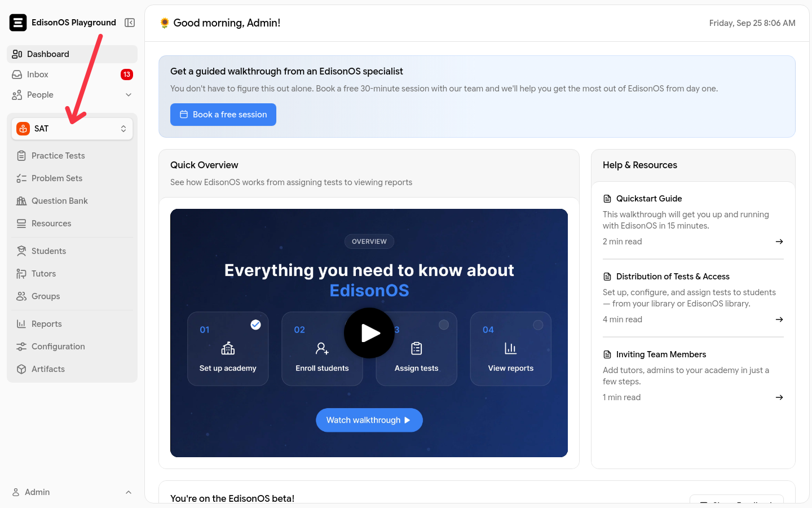The image size is (812, 508).
Task: Click the Practice Tests clipboard icon
Action: 21,156
